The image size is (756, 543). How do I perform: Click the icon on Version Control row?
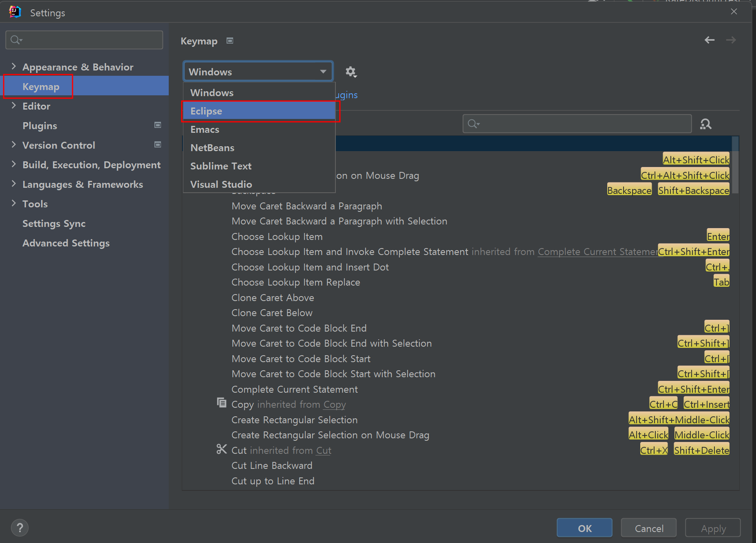[158, 145]
